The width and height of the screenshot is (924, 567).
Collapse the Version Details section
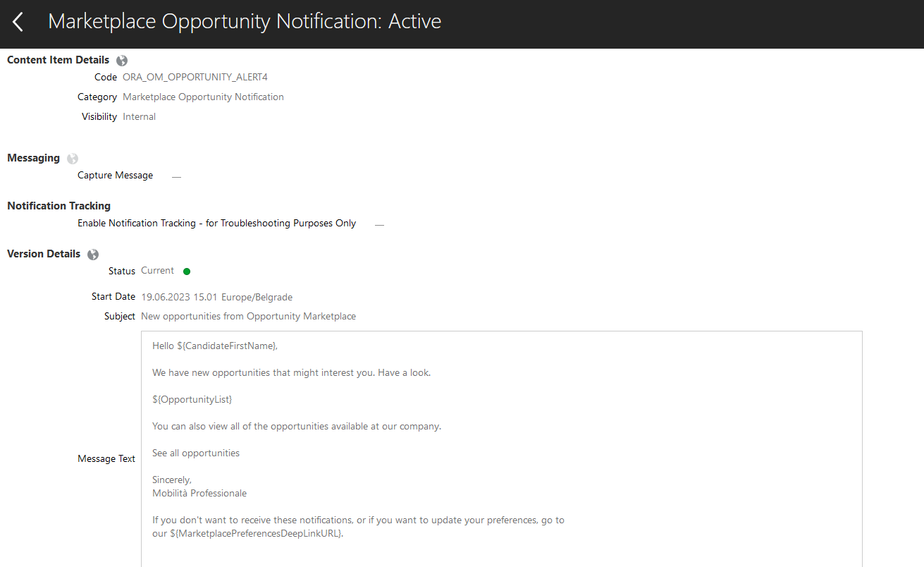44,254
